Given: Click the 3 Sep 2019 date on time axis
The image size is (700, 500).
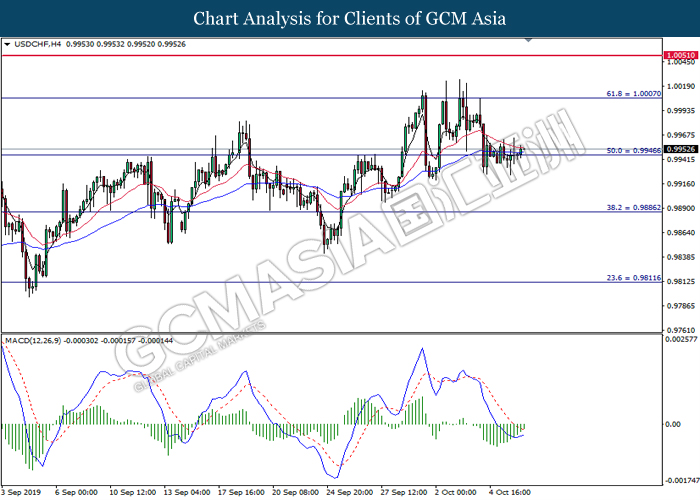Looking at the screenshot, I should (21, 493).
